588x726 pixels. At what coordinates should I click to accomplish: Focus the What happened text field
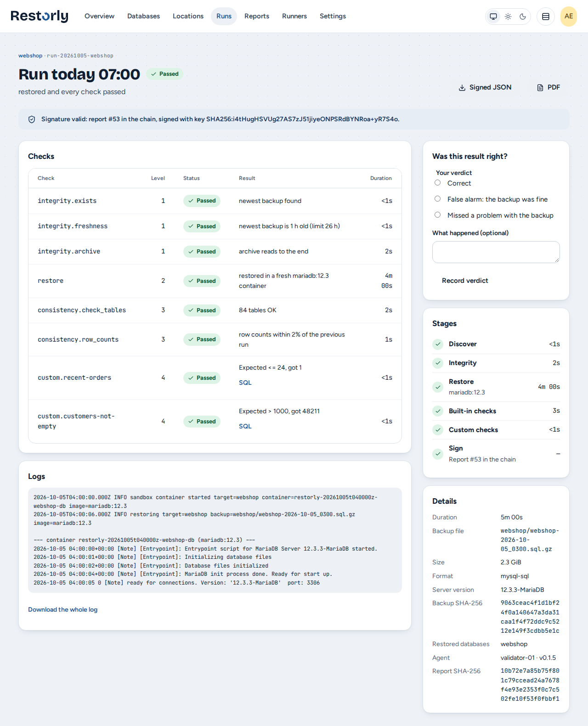(496, 252)
